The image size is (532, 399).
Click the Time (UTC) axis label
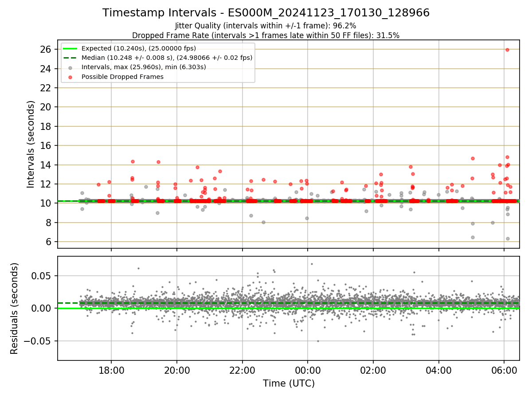tap(289, 383)
